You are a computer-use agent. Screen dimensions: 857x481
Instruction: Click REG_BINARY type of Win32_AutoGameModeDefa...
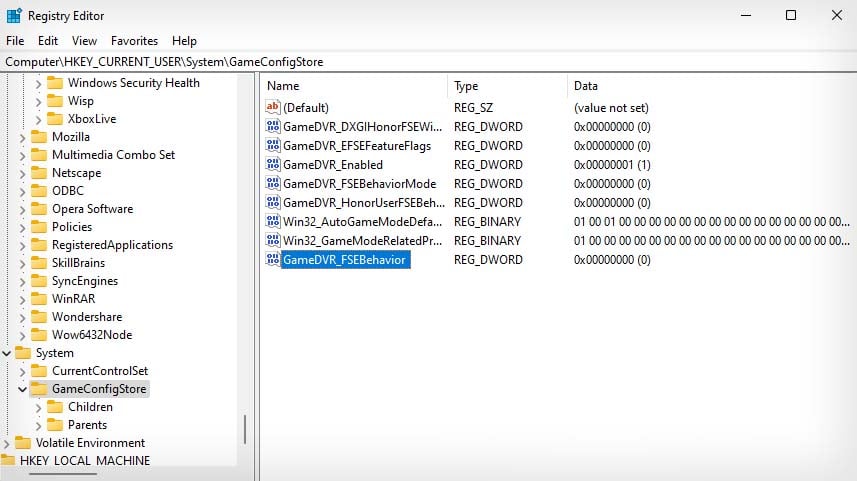[x=487, y=221]
